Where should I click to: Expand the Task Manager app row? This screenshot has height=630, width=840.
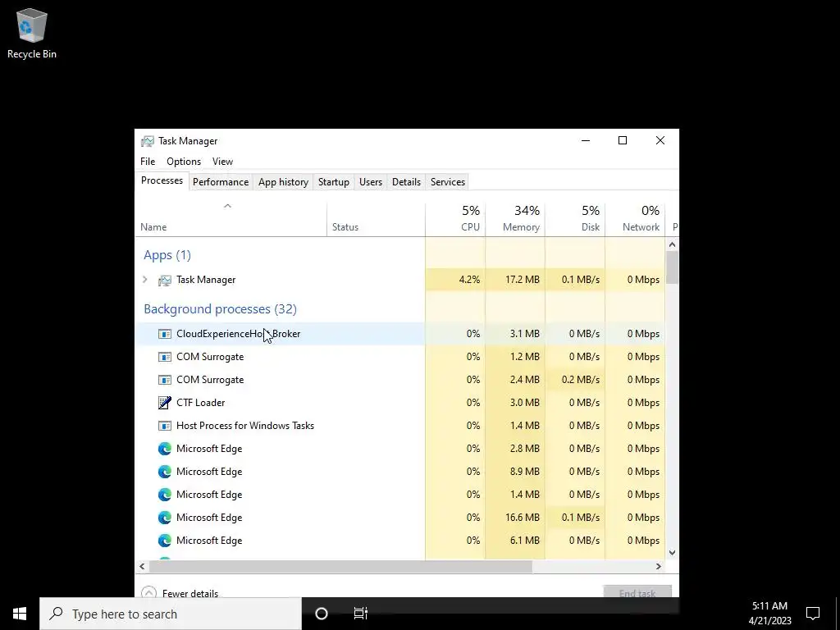(144, 280)
